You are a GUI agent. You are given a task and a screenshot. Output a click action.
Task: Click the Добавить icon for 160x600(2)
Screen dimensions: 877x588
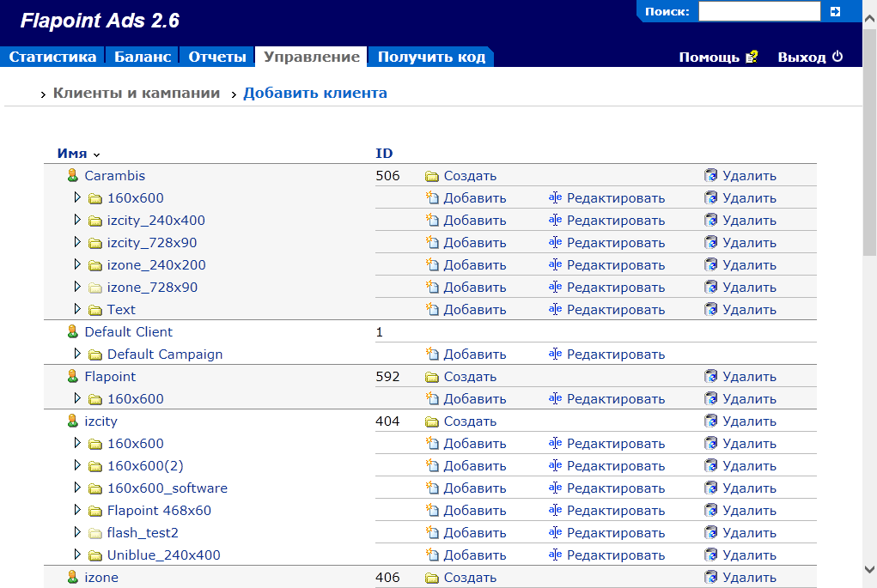click(432, 465)
